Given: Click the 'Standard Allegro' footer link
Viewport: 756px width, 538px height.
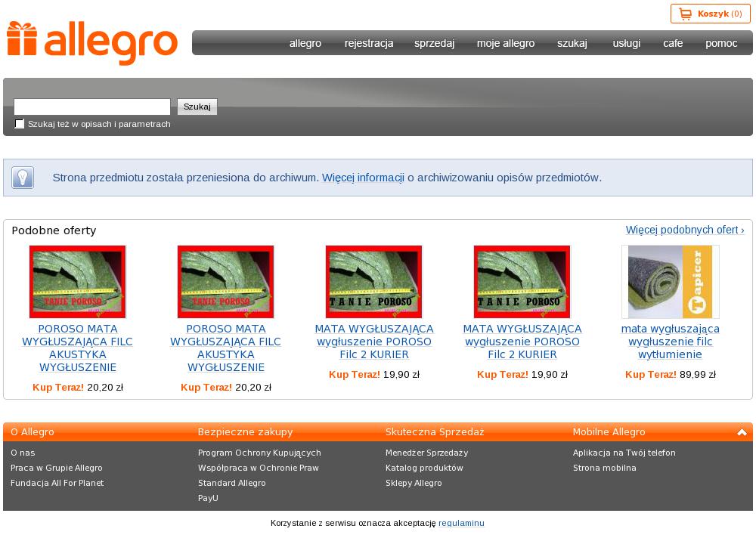Looking at the screenshot, I should pyautogui.click(x=231, y=483).
